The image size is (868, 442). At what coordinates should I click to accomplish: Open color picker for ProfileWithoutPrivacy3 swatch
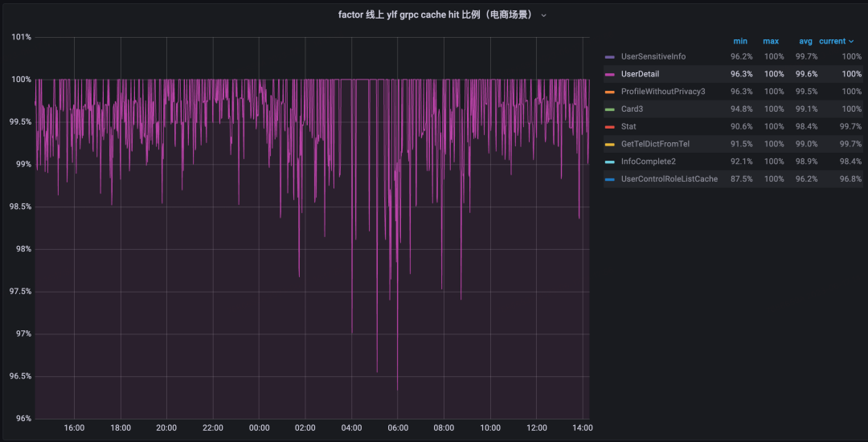[x=609, y=92]
